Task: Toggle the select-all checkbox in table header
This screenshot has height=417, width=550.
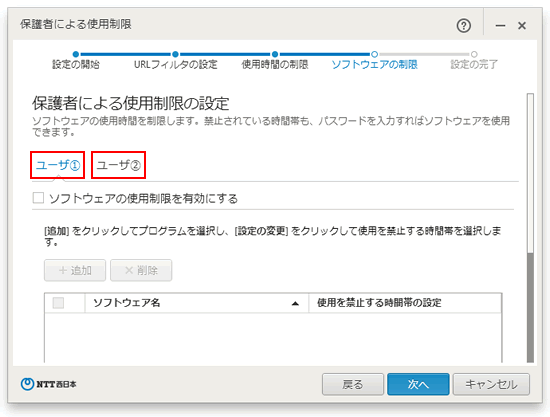Action: tap(58, 303)
